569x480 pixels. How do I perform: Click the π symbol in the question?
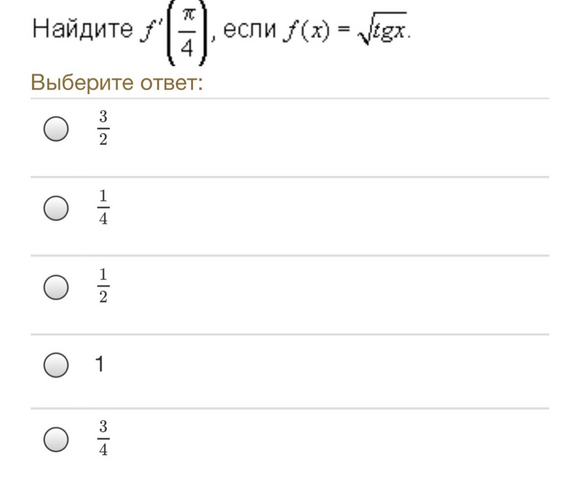[188, 15]
